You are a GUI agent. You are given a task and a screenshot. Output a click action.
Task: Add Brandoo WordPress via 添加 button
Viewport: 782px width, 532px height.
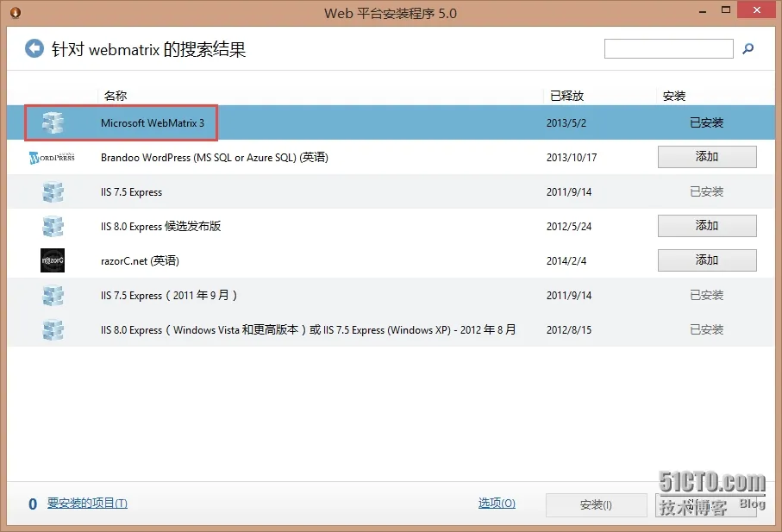(x=707, y=157)
